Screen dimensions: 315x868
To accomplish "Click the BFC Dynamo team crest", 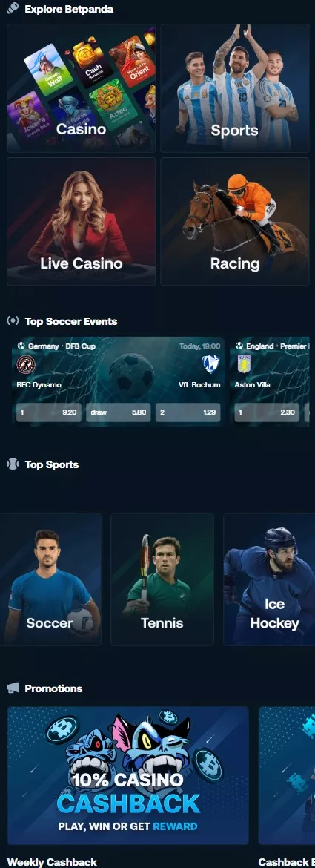I will (x=25, y=365).
